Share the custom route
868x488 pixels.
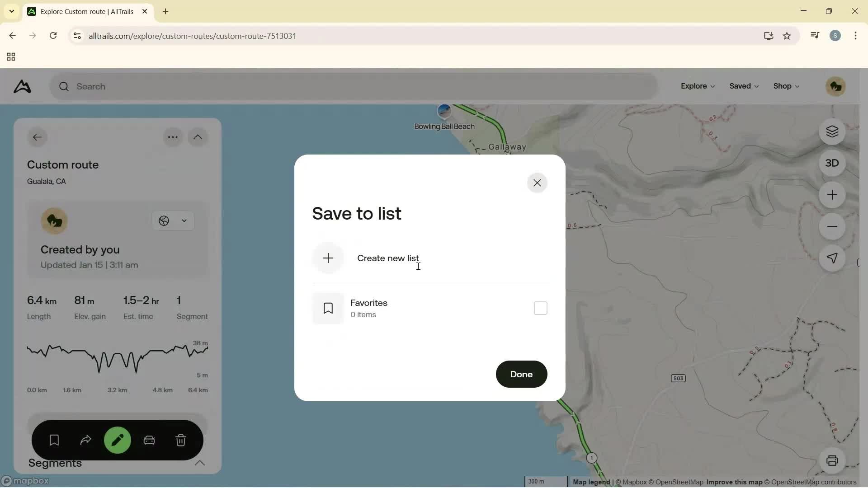pos(85,440)
